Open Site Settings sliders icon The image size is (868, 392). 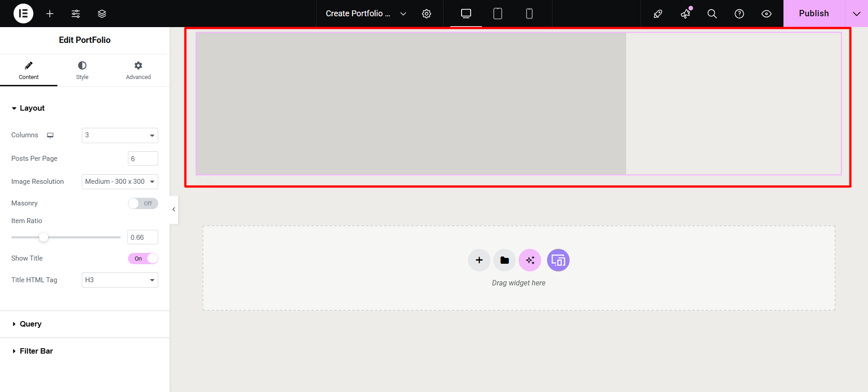coord(76,14)
